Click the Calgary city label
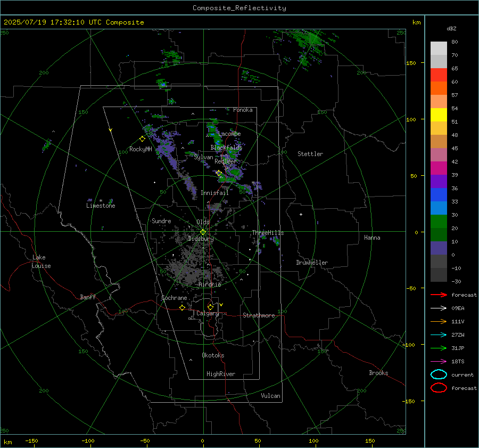 (208, 313)
